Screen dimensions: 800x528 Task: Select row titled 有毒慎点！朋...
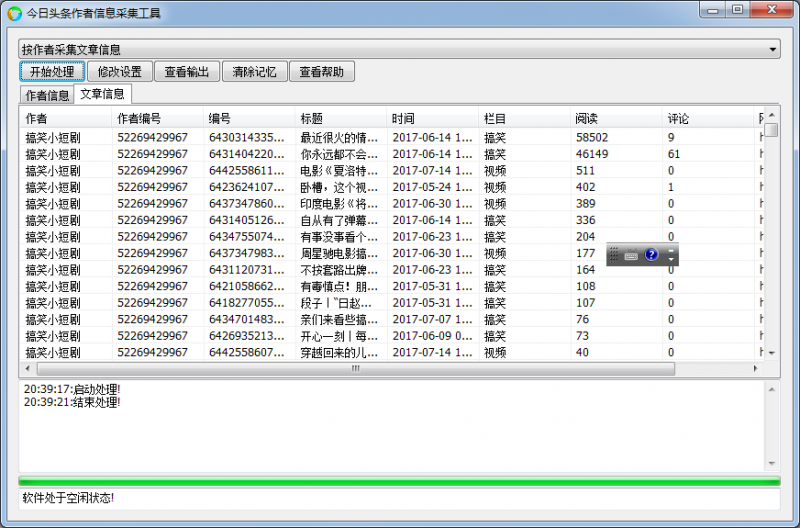(x=391, y=286)
